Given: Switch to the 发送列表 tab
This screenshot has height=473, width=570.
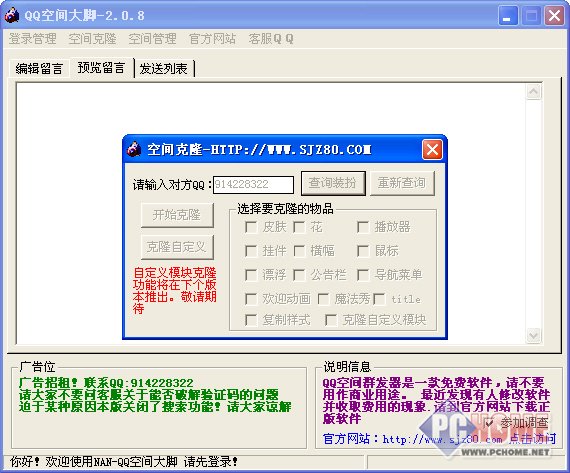Looking at the screenshot, I should tap(164, 68).
